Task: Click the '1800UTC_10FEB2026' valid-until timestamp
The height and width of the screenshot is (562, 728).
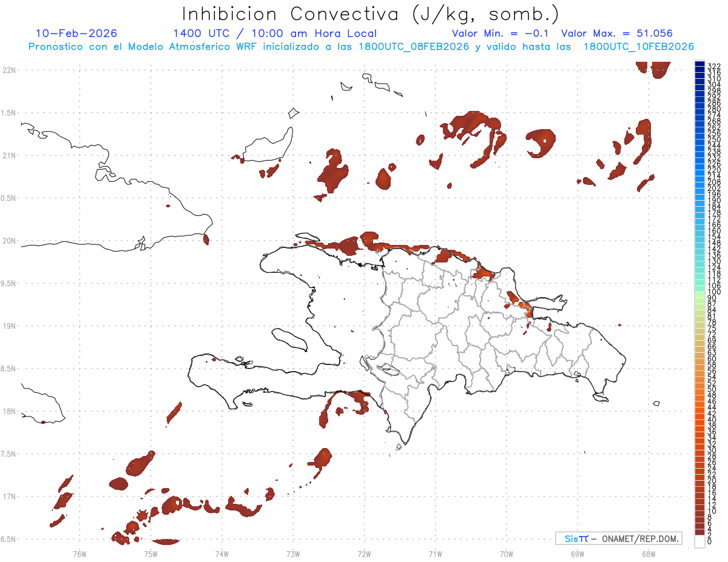Action: click(639, 46)
